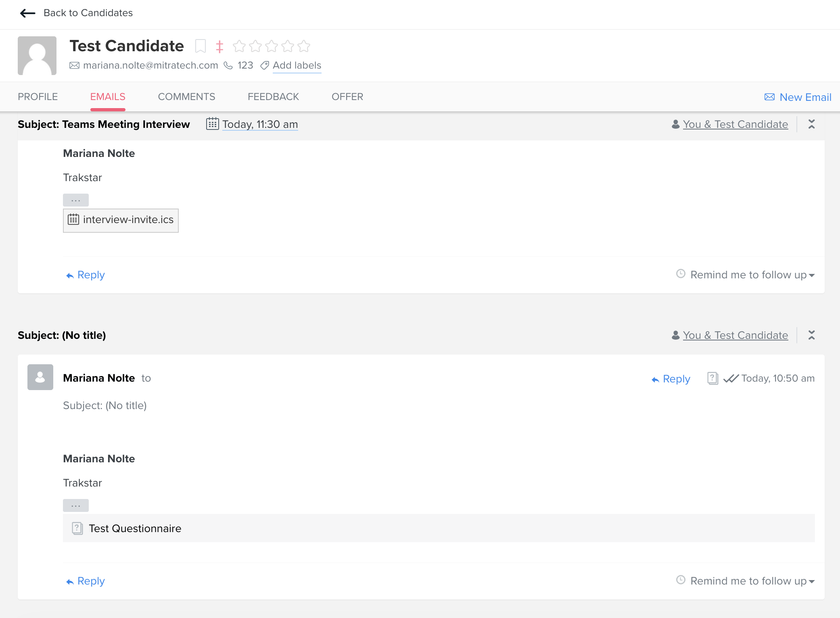This screenshot has width=840, height=618.
Task: Click the pink merge icon beside candidate name
Action: [x=219, y=46]
